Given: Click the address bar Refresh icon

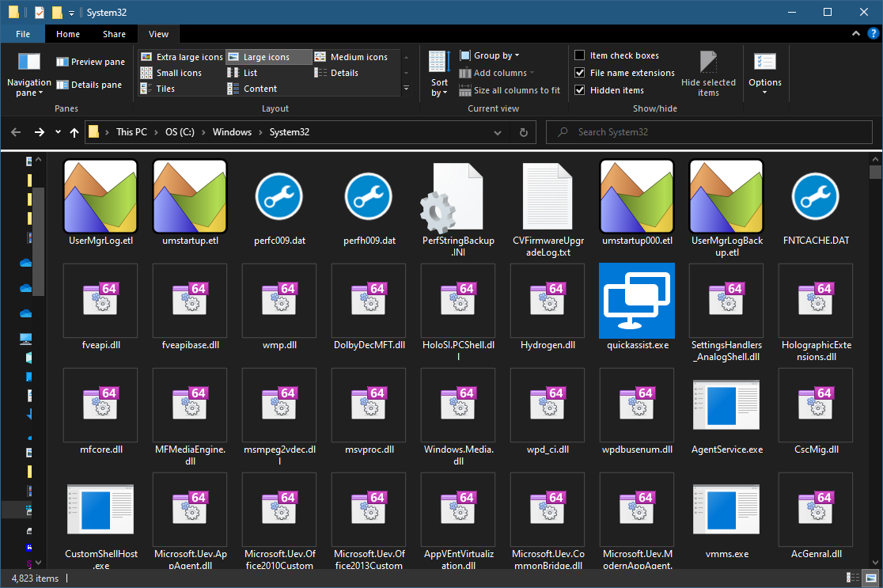Looking at the screenshot, I should (524, 132).
